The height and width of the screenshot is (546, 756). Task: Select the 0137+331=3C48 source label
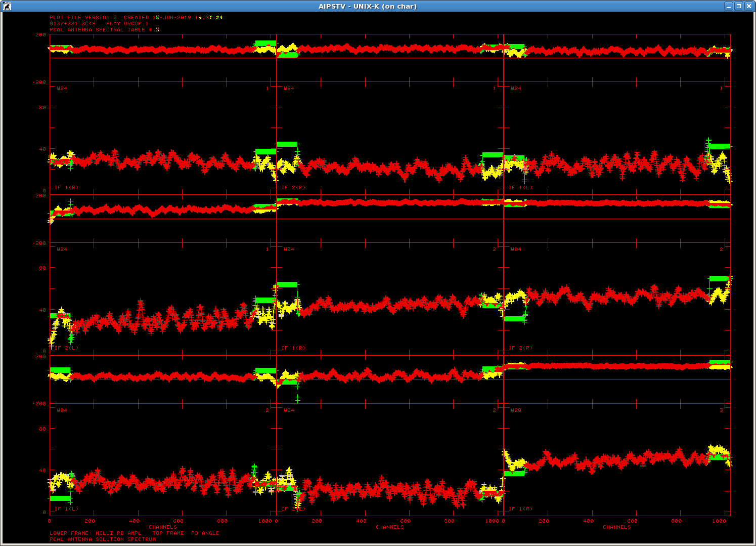click(x=72, y=24)
